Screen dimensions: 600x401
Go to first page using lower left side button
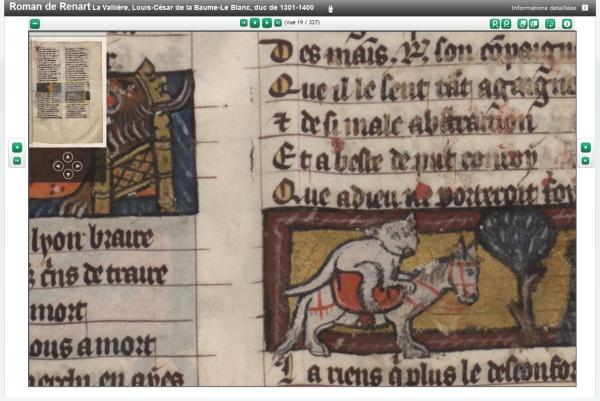coord(17,161)
